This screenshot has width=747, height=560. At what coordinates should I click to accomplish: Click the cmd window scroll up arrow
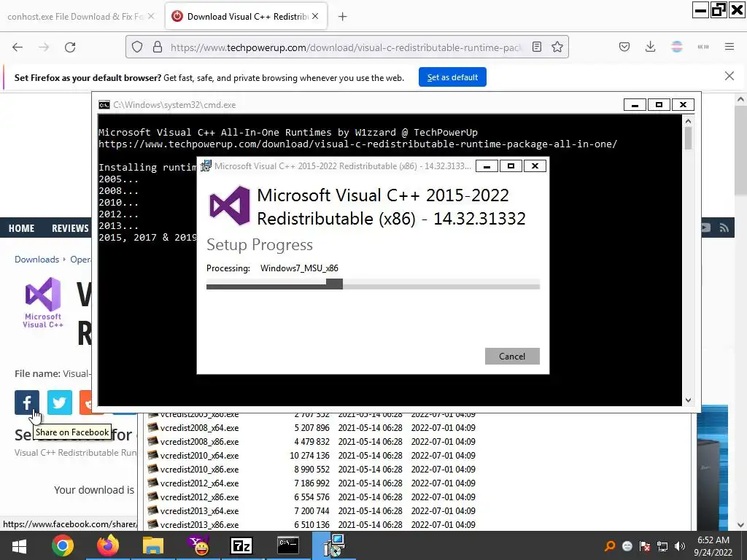pos(688,122)
